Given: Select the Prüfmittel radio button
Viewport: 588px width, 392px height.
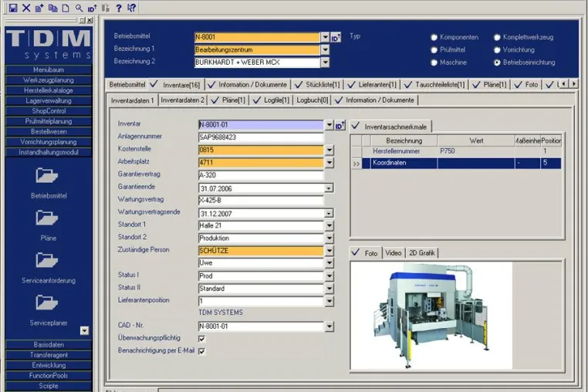Looking at the screenshot, I should 434,50.
